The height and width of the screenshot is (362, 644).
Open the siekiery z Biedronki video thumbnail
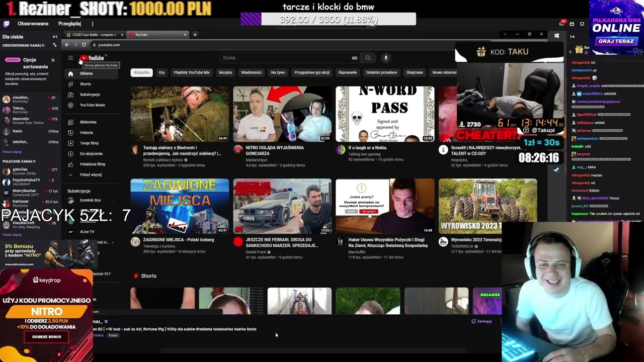(180, 114)
